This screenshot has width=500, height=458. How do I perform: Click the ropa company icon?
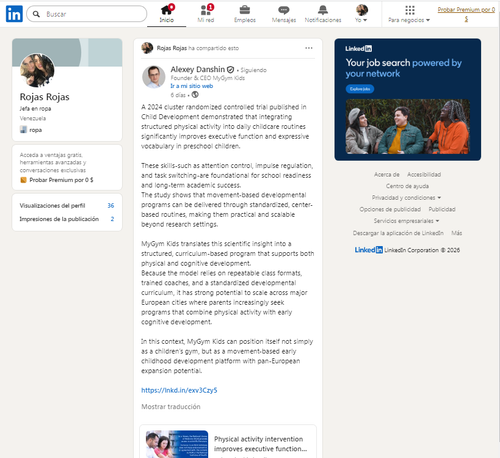click(x=23, y=130)
